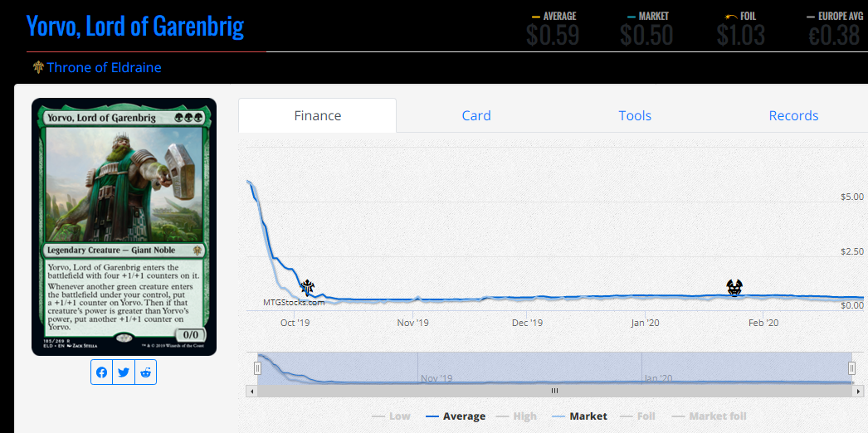
Task: Click the Foil price $1.03
Action: [741, 36]
